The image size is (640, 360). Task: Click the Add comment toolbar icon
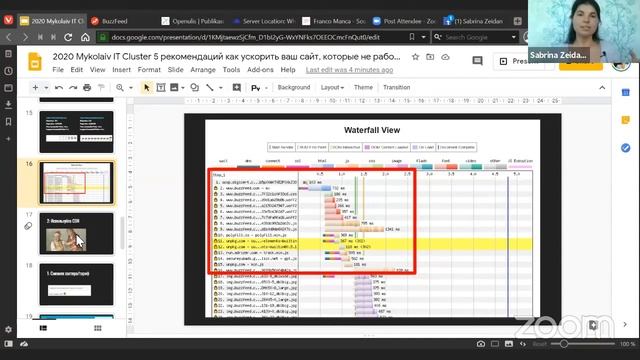pyautogui.click(x=237, y=87)
